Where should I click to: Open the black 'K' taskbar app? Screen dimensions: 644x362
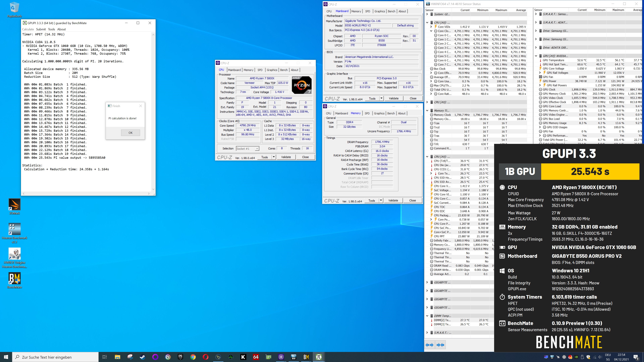[x=243, y=357]
